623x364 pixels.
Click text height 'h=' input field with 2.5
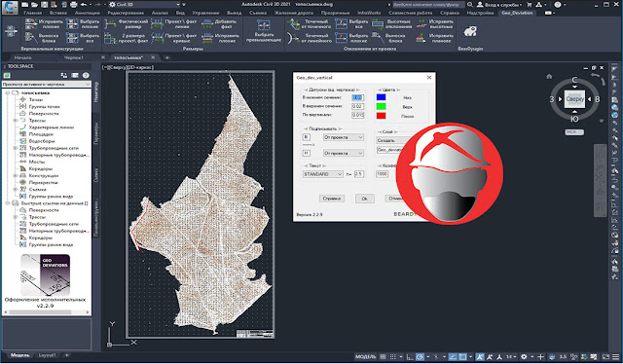(359, 174)
